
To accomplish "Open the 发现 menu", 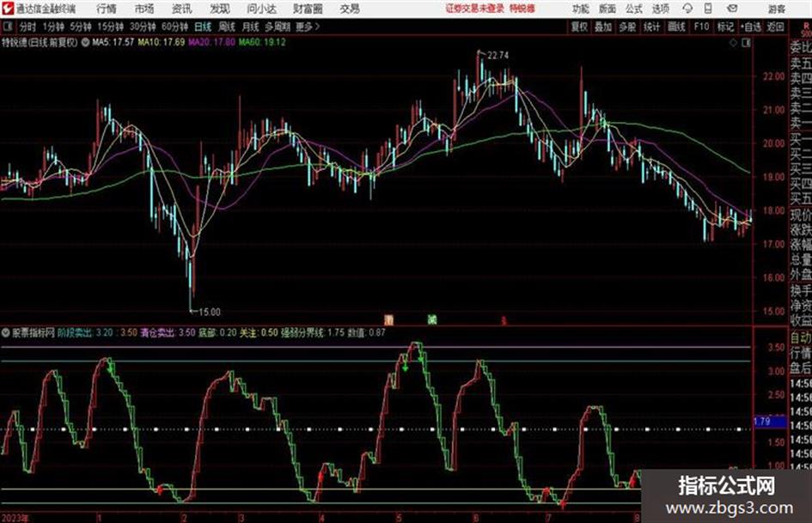I will pyautogui.click(x=220, y=9).
